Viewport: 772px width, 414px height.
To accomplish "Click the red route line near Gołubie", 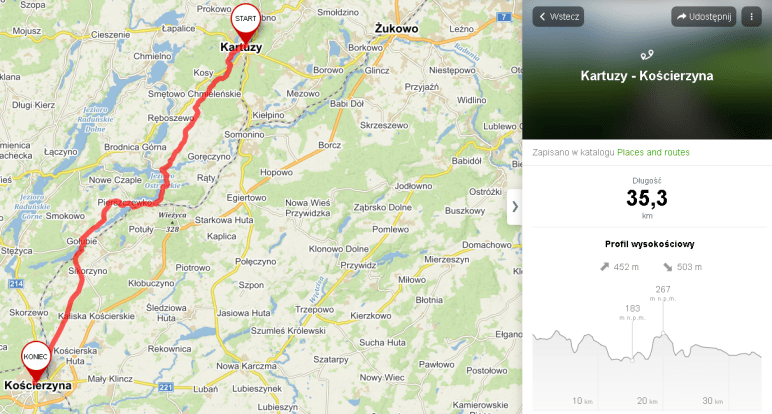I will pos(88,235).
